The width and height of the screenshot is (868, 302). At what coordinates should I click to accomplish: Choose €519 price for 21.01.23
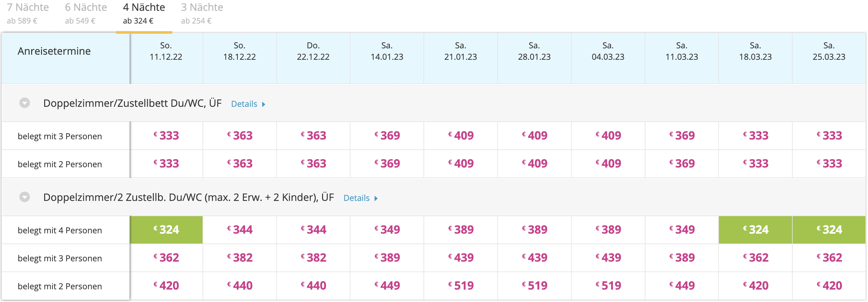click(461, 286)
